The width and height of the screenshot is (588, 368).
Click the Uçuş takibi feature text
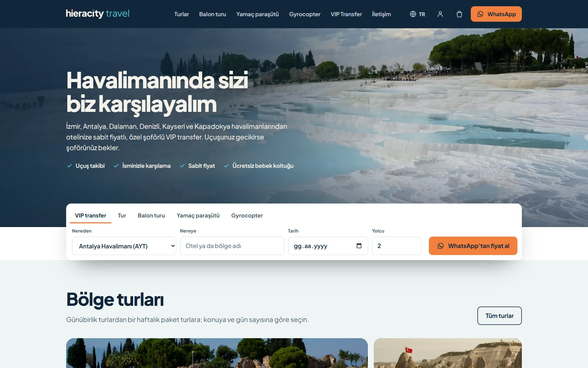pos(90,166)
